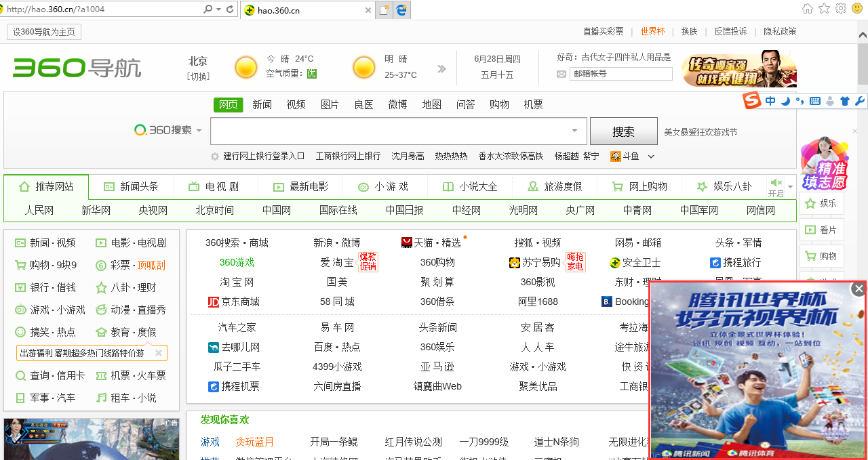Select the 网页 search tab
This screenshot has width=868, height=460.
tap(228, 104)
